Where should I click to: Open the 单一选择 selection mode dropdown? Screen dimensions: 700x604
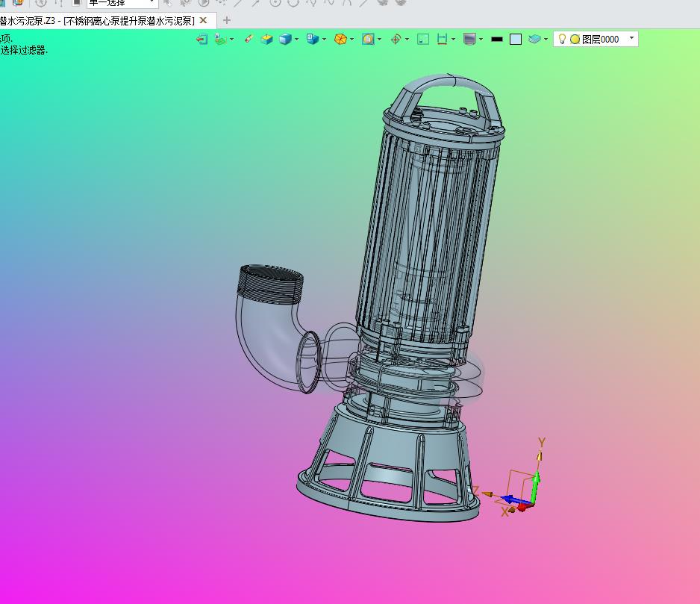[x=151, y=3]
